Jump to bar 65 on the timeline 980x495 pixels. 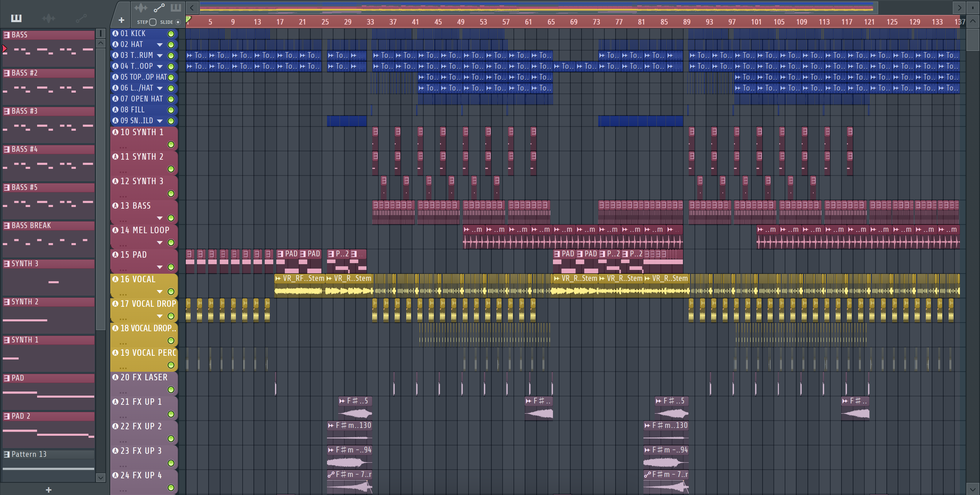(x=551, y=22)
